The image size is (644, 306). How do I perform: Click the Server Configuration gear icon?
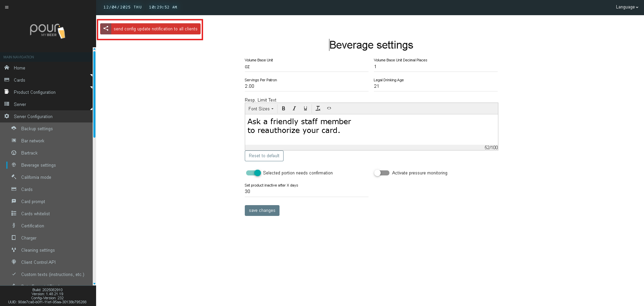7,116
